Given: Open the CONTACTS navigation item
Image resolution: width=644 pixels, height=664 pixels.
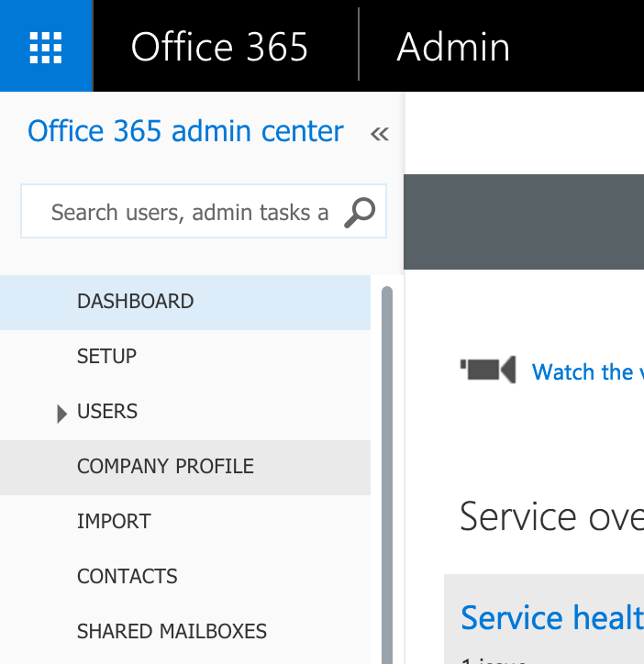Looking at the screenshot, I should [185, 577].
